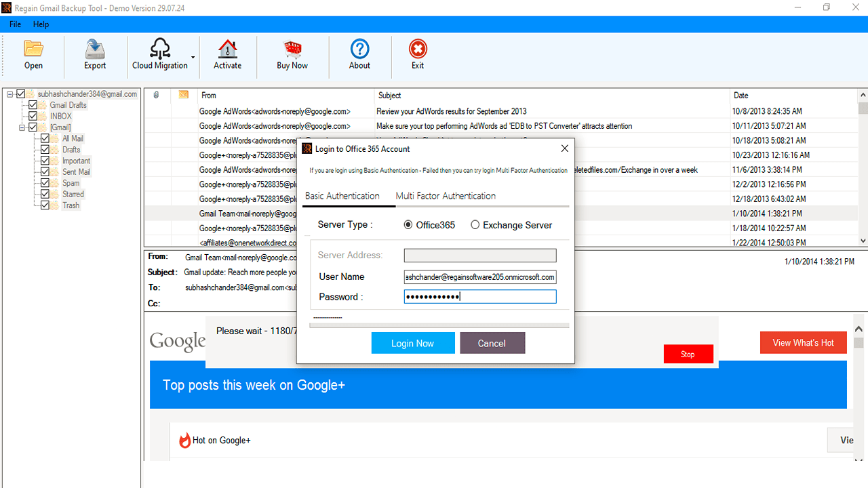Image resolution: width=868 pixels, height=488 pixels.
Task: Open the About dialog
Action: click(359, 54)
